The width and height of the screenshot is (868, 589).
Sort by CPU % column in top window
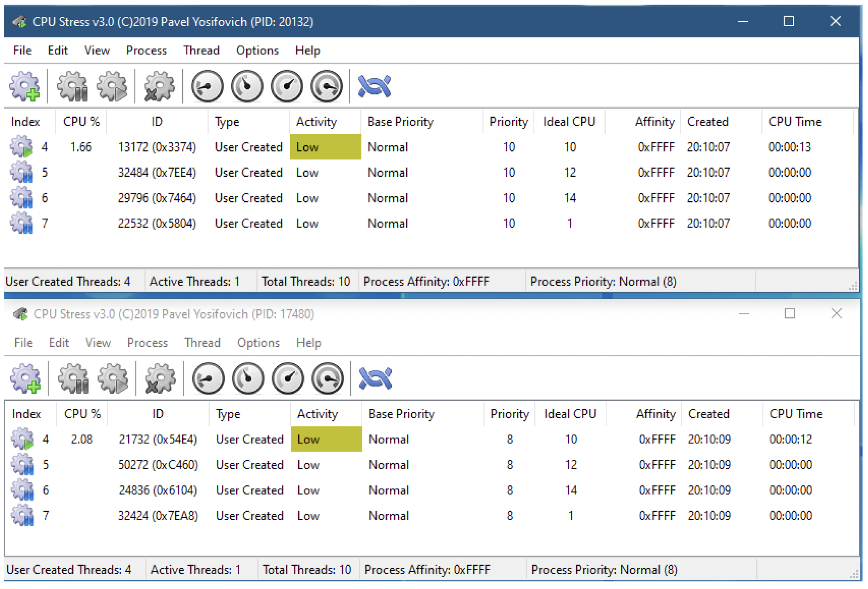pyautogui.click(x=81, y=122)
